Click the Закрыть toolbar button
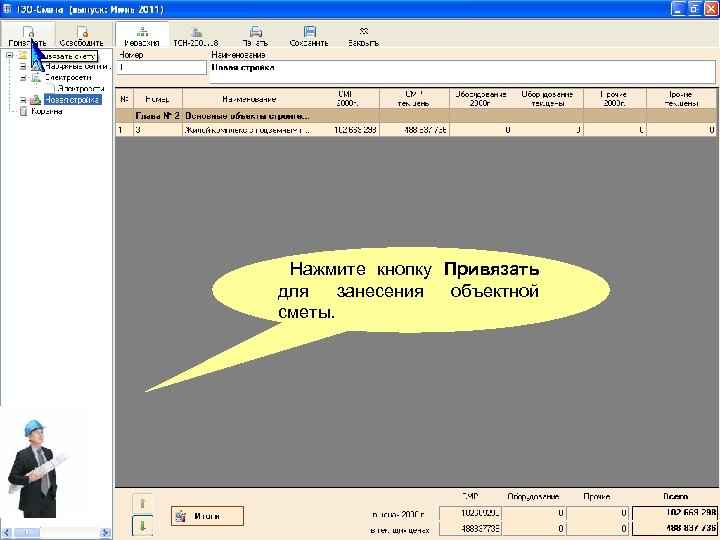 (x=363, y=35)
